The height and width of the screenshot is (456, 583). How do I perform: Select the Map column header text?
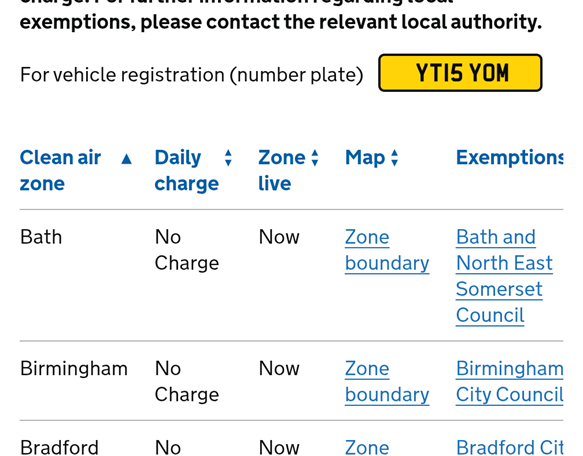point(365,158)
